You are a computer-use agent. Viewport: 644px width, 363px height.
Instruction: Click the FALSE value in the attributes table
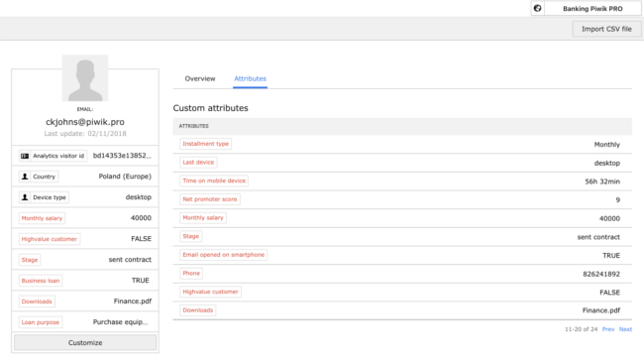point(610,293)
